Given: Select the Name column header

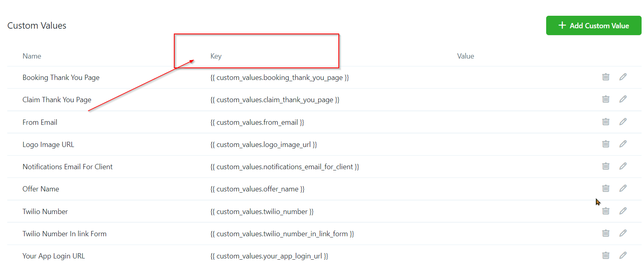Looking at the screenshot, I should click(x=32, y=56).
